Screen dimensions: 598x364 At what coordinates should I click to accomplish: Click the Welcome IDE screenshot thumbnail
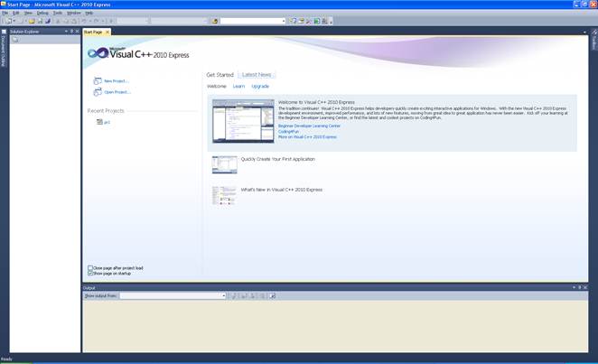click(x=243, y=121)
